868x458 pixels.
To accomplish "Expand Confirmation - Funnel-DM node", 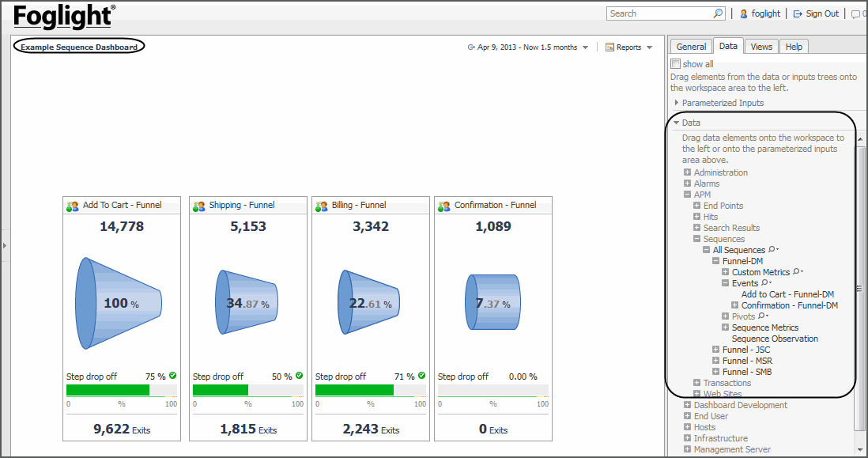I will click(x=734, y=305).
